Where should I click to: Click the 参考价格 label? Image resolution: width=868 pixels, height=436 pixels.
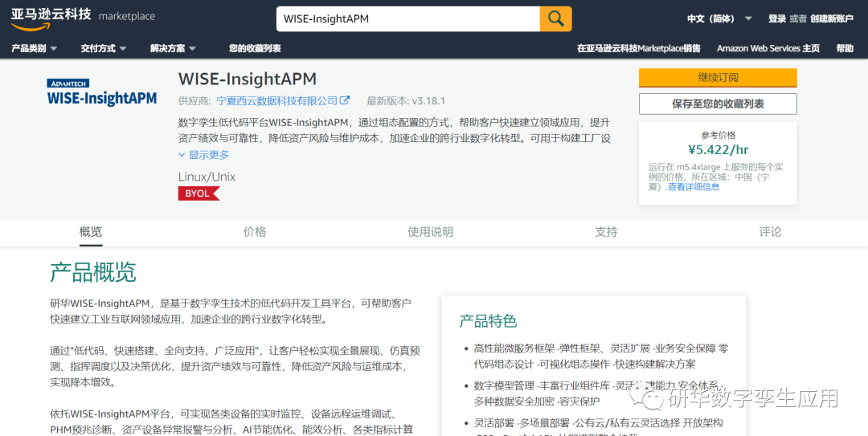tap(718, 135)
